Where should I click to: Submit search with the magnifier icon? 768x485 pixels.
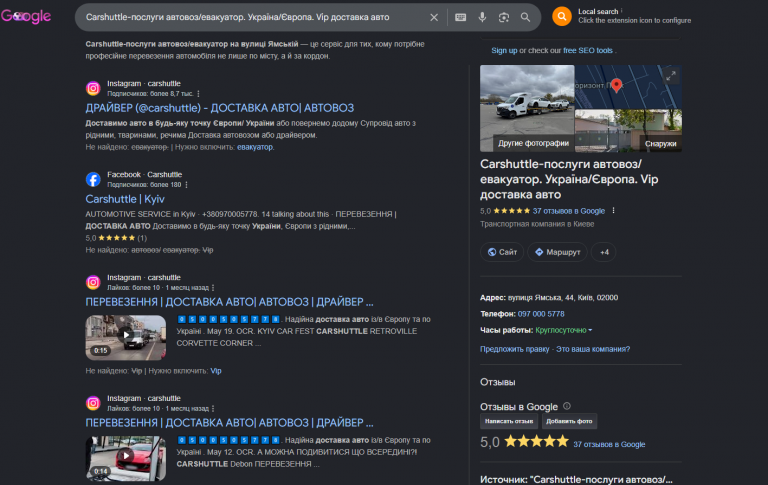pyautogui.click(x=525, y=17)
